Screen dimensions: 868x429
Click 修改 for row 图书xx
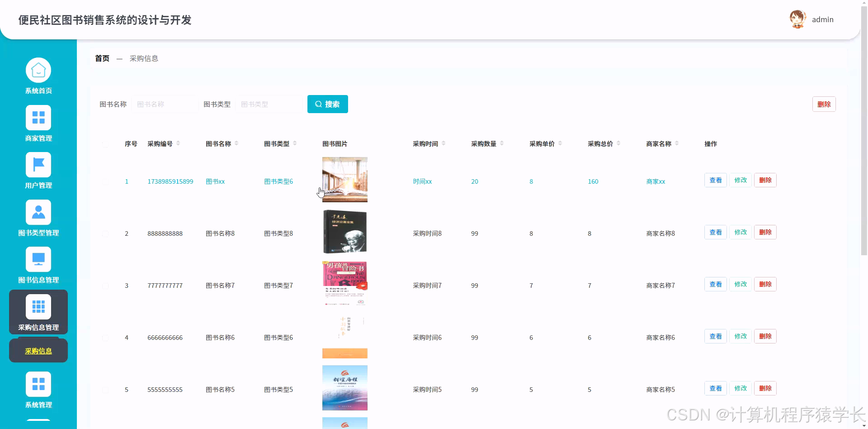point(741,180)
